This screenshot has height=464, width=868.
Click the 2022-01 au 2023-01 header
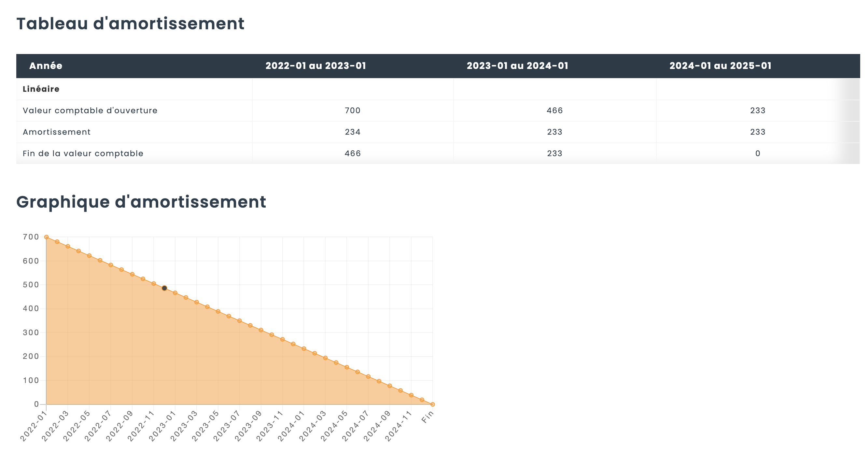(316, 66)
